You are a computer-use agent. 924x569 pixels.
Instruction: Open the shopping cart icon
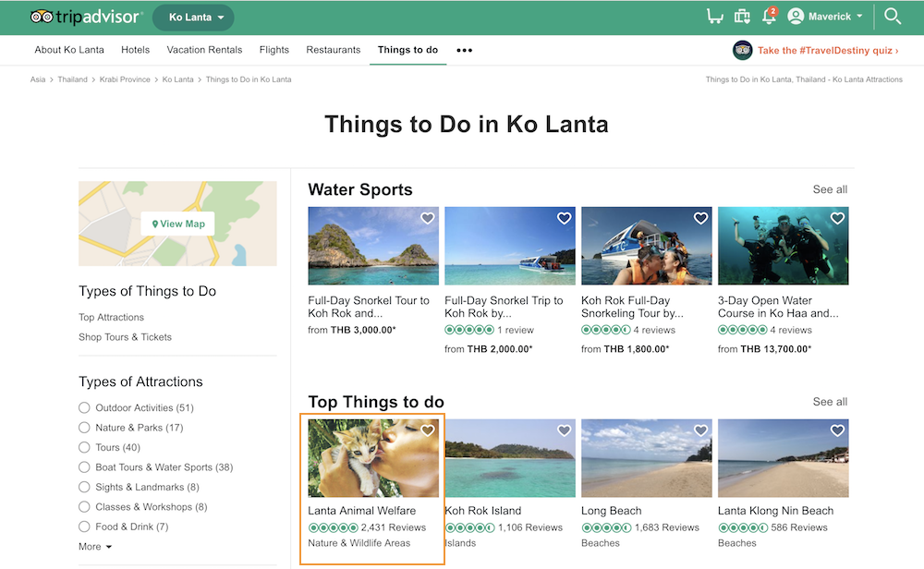[x=714, y=17]
